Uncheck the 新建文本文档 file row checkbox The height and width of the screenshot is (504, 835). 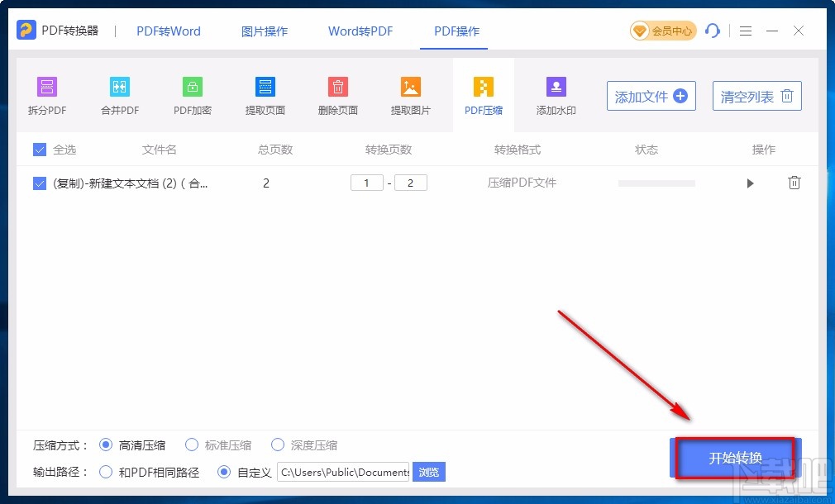pos(40,183)
